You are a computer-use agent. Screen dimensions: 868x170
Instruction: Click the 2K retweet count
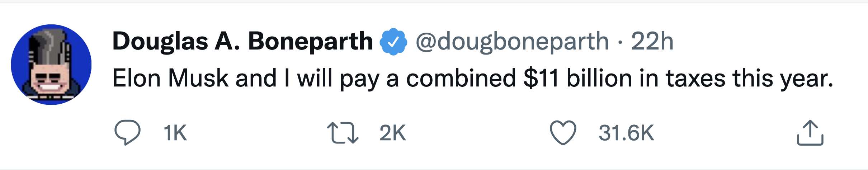pyautogui.click(x=392, y=133)
